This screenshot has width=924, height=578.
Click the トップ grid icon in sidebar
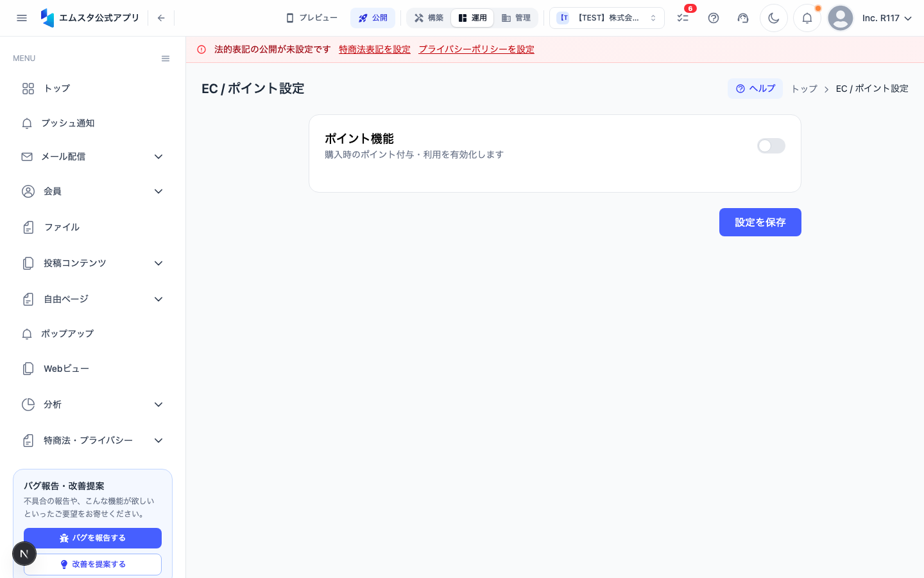28,89
